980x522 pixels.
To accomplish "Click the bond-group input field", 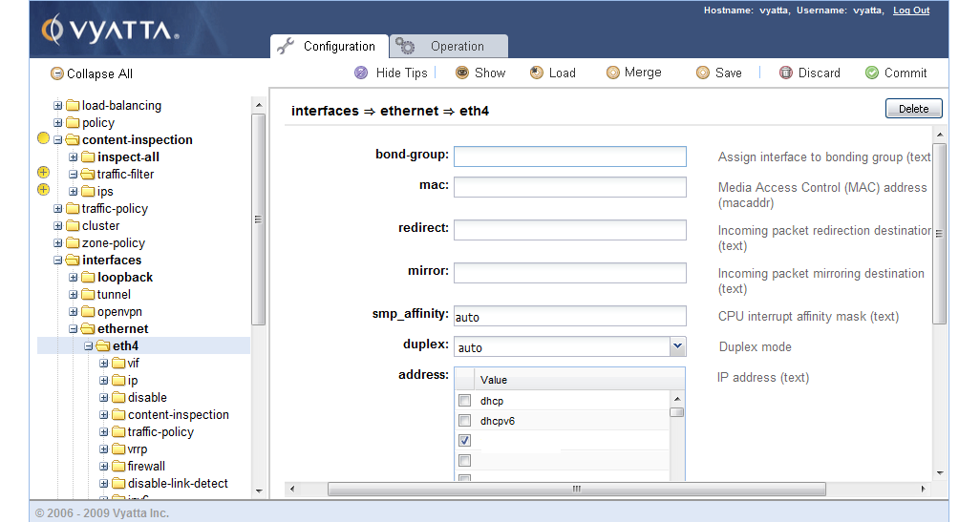I will pyautogui.click(x=570, y=157).
